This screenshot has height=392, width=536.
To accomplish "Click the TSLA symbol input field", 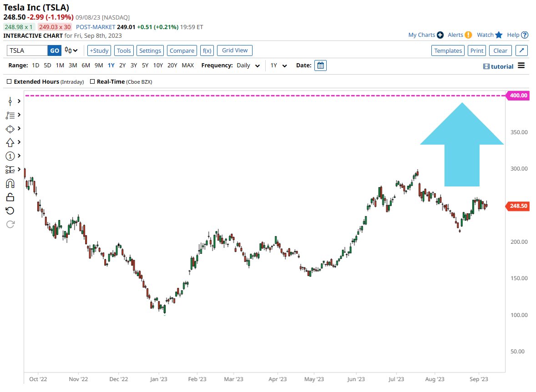I will 26,50.
